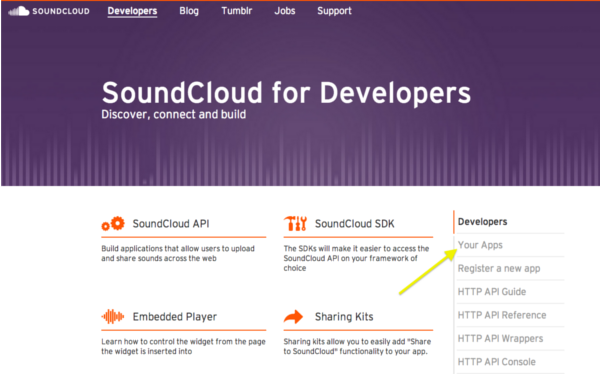Click the 'SoundCloud for Developers' headline
600x375 pixels.
tap(286, 93)
